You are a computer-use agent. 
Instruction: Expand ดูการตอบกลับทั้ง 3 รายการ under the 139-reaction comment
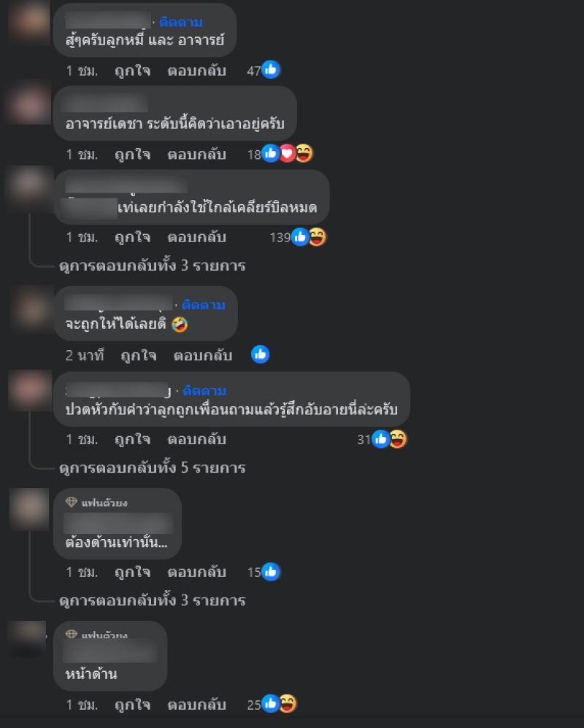(x=153, y=266)
